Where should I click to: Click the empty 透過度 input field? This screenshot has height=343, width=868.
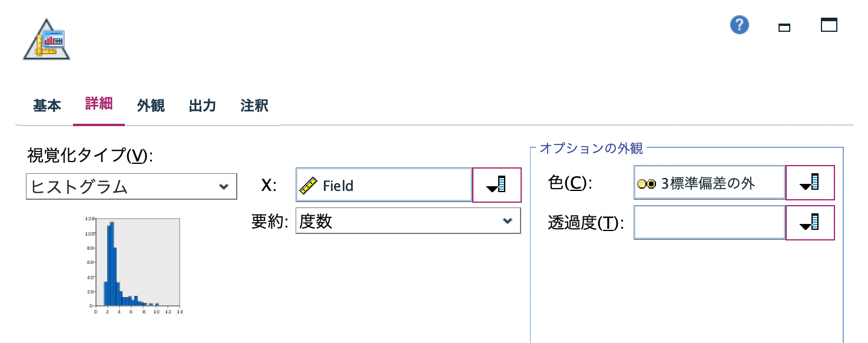click(x=707, y=222)
